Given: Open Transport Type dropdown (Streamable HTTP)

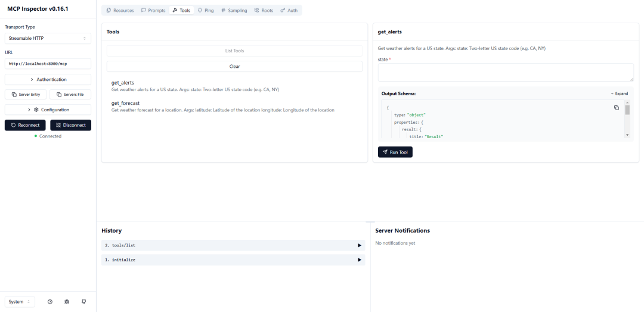Looking at the screenshot, I should tap(48, 38).
